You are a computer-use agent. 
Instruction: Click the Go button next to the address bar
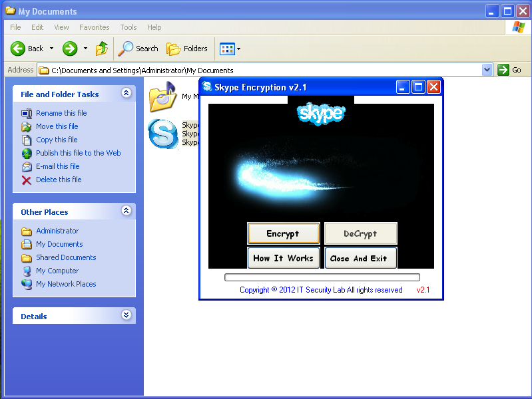[x=510, y=70]
